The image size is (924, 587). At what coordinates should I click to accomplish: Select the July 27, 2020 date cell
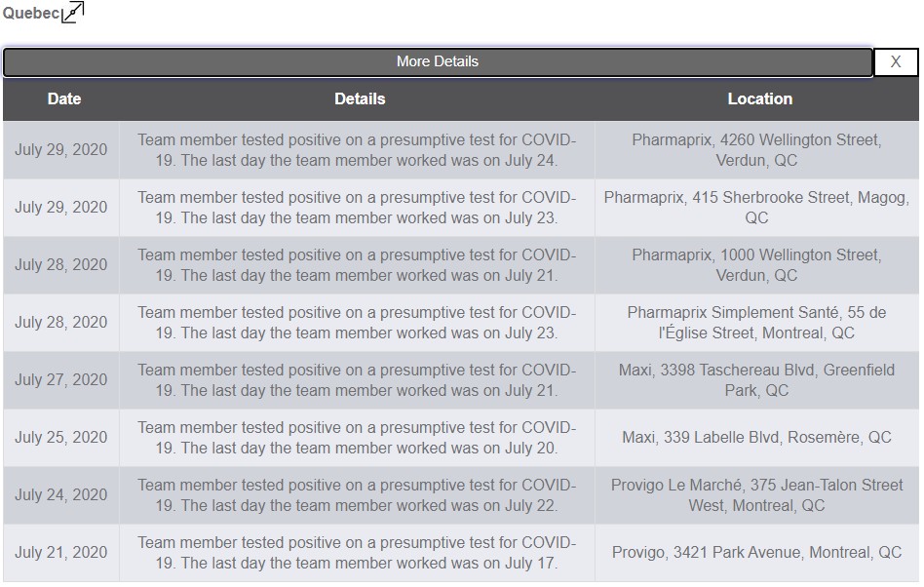click(x=61, y=380)
